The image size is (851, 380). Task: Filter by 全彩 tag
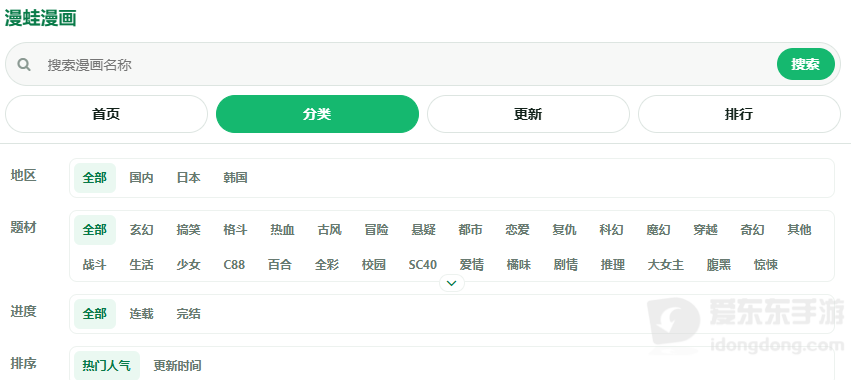(327, 264)
